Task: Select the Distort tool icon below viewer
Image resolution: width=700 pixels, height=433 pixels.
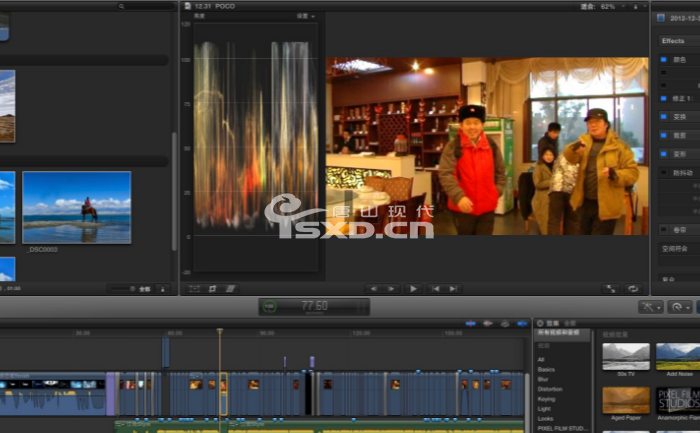Action: point(230,289)
